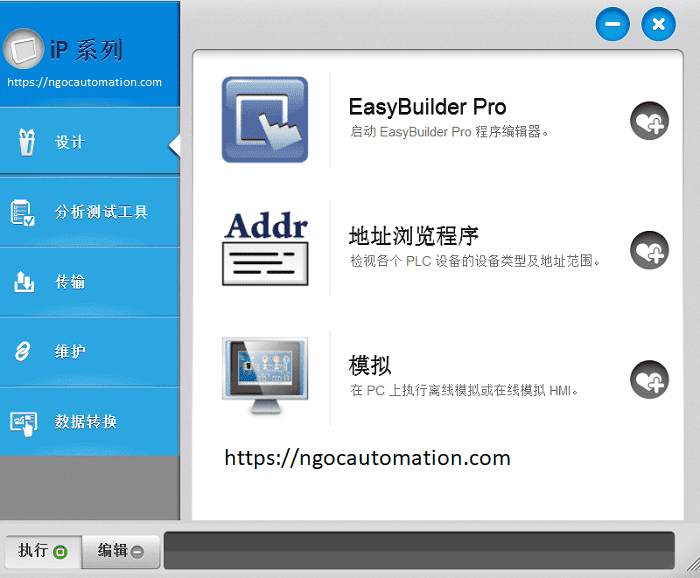Minimize the utility manager window
Viewport: 700px width, 578px height.
coord(612,24)
